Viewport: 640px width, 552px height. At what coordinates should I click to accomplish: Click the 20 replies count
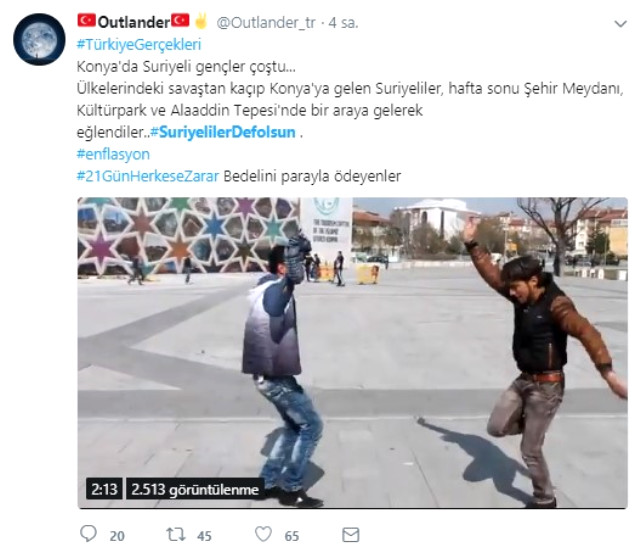117,536
